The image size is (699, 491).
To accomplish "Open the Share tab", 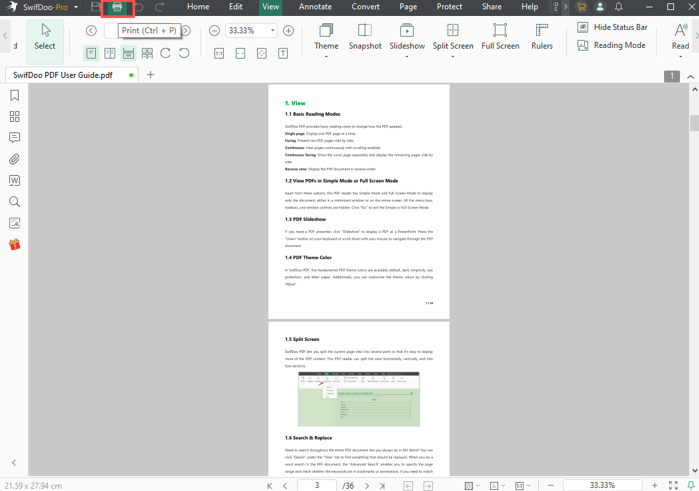I will pyautogui.click(x=492, y=7).
